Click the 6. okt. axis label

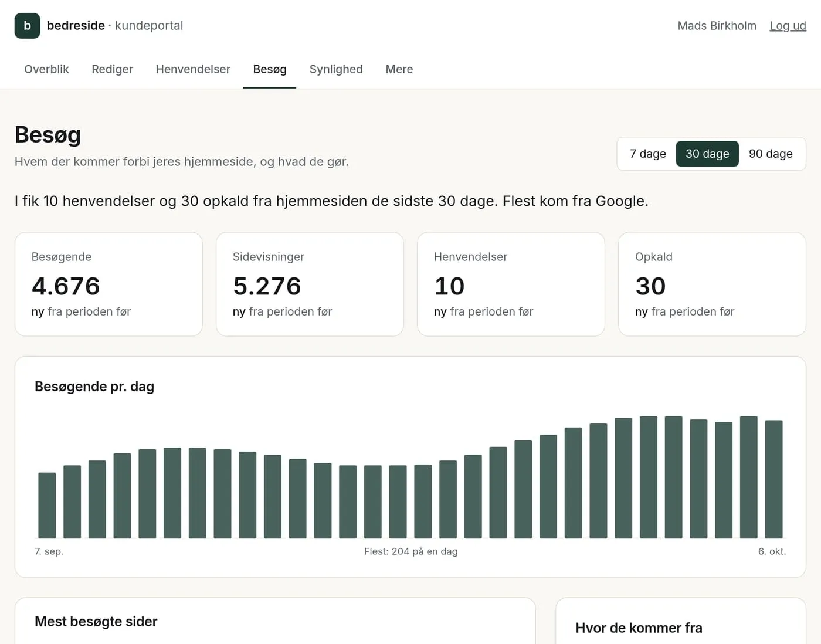click(772, 551)
